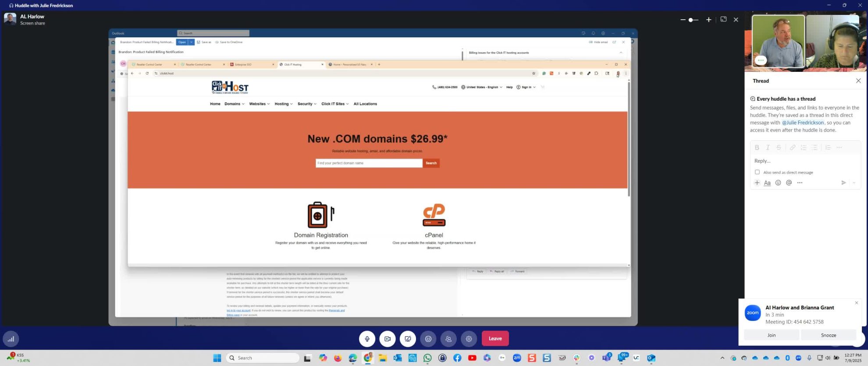Open the @Julie Fredrickson mention link
This screenshot has height=366, width=868.
click(x=803, y=123)
